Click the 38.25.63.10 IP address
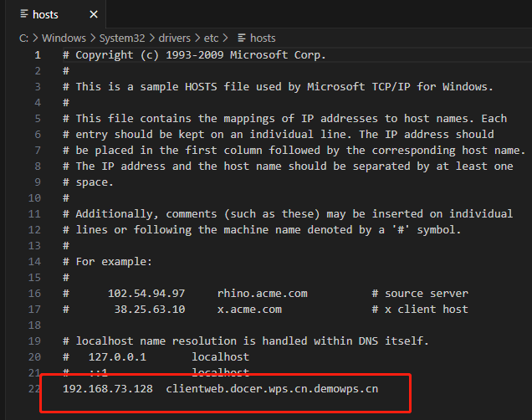 [x=150, y=310]
